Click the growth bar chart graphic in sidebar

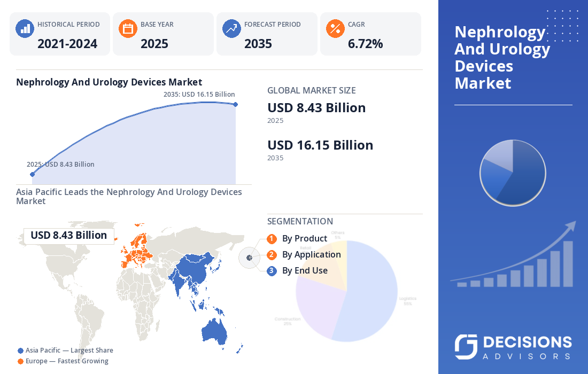[x=513, y=255]
